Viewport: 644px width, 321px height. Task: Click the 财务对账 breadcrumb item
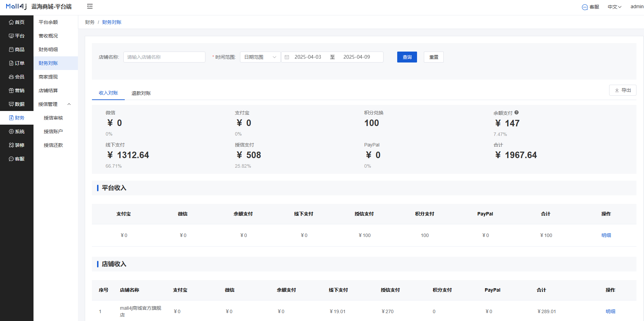coord(112,22)
